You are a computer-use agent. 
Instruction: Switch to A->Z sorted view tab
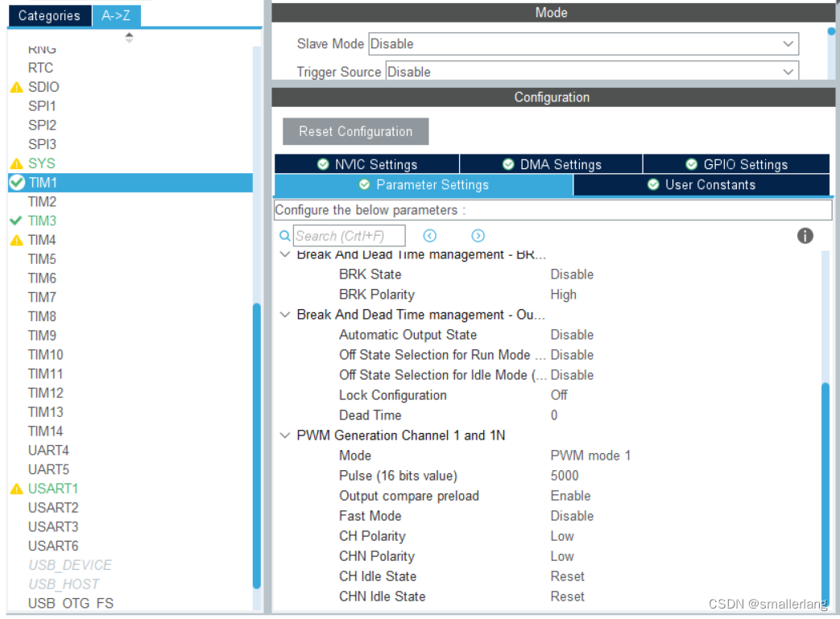116,15
